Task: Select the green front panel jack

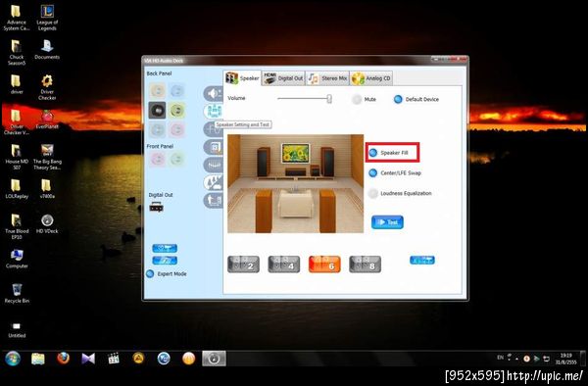Action: (x=176, y=160)
